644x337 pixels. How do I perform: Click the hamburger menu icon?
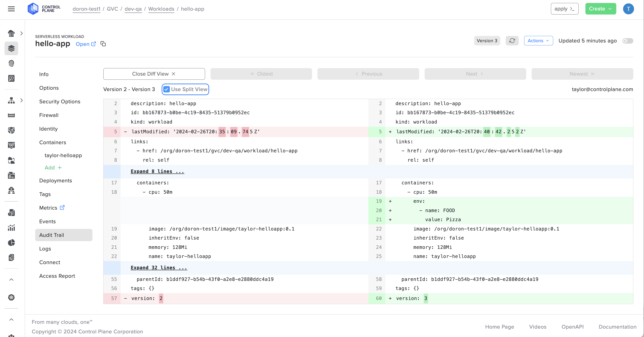click(11, 9)
